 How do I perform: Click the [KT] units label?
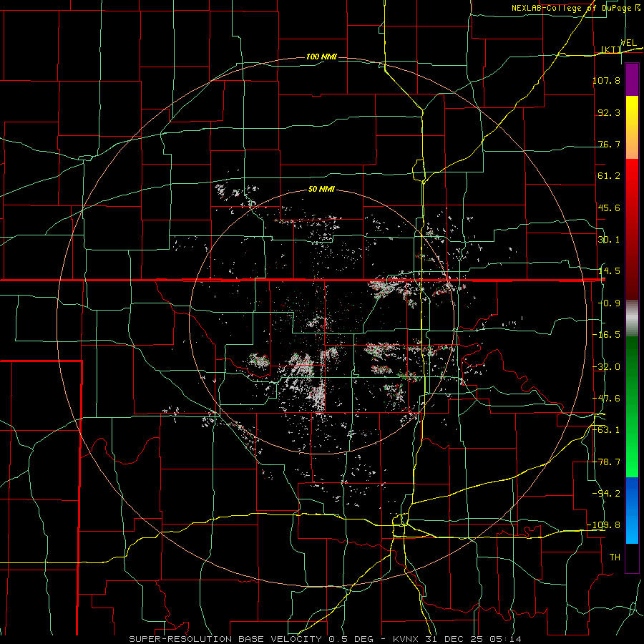pyautogui.click(x=611, y=49)
